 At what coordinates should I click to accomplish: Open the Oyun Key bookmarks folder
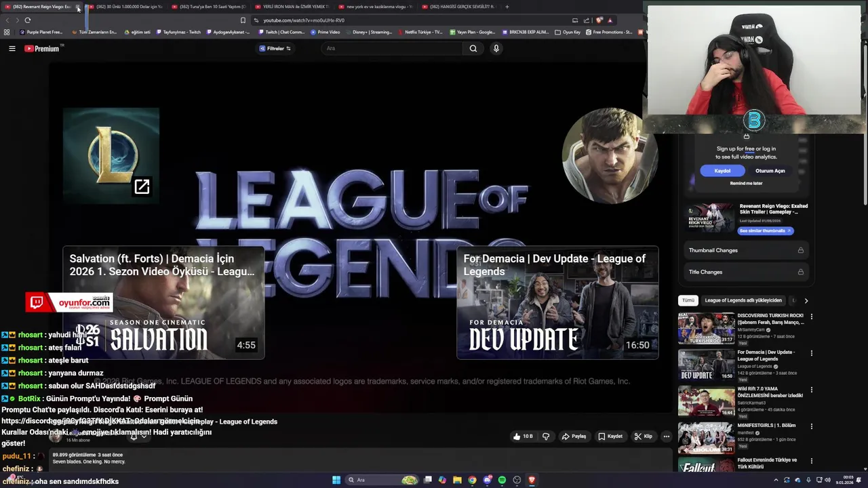click(x=568, y=32)
